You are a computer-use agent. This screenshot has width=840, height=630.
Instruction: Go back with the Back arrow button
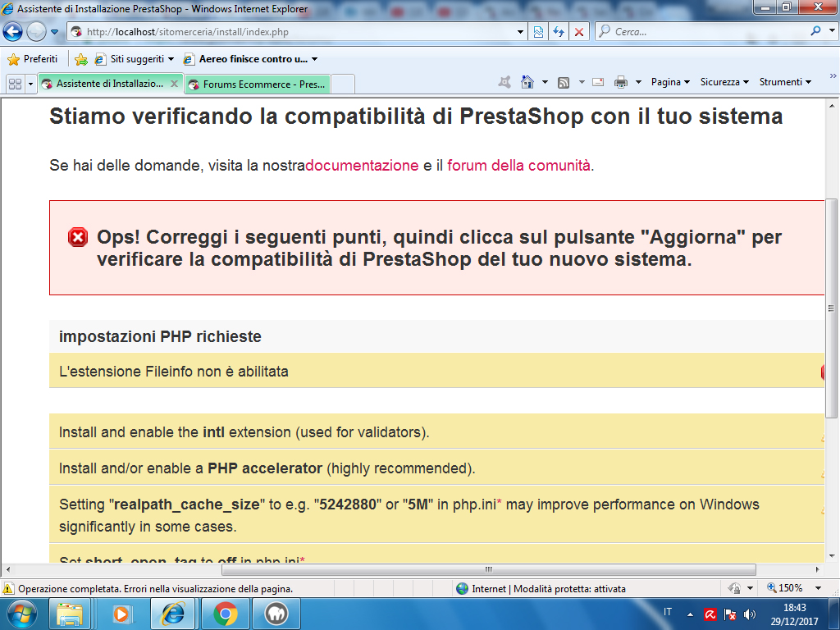point(13,32)
